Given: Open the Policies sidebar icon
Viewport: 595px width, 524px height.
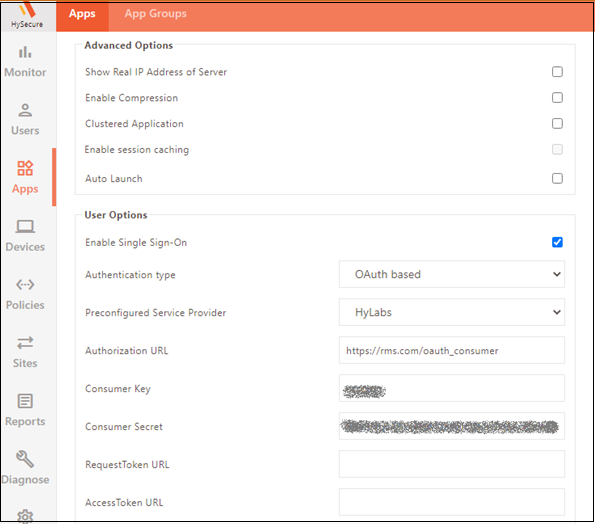Looking at the screenshot, I should (x=25, y=284).
